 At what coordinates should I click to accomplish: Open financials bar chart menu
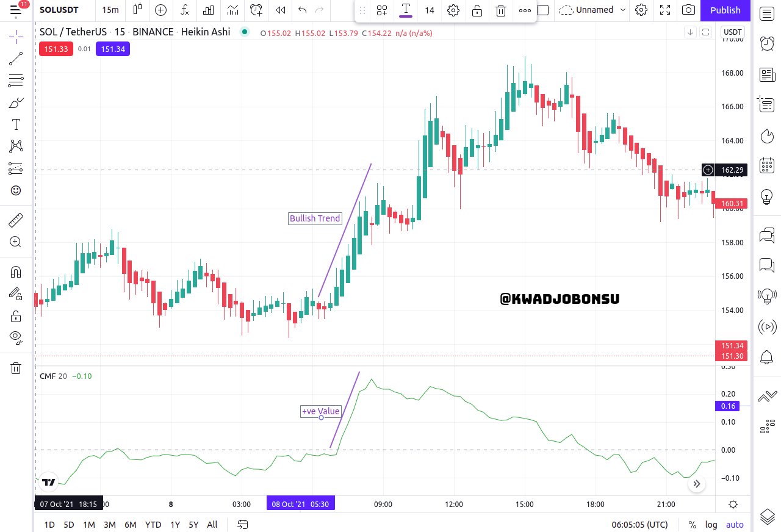click(209, 10)
